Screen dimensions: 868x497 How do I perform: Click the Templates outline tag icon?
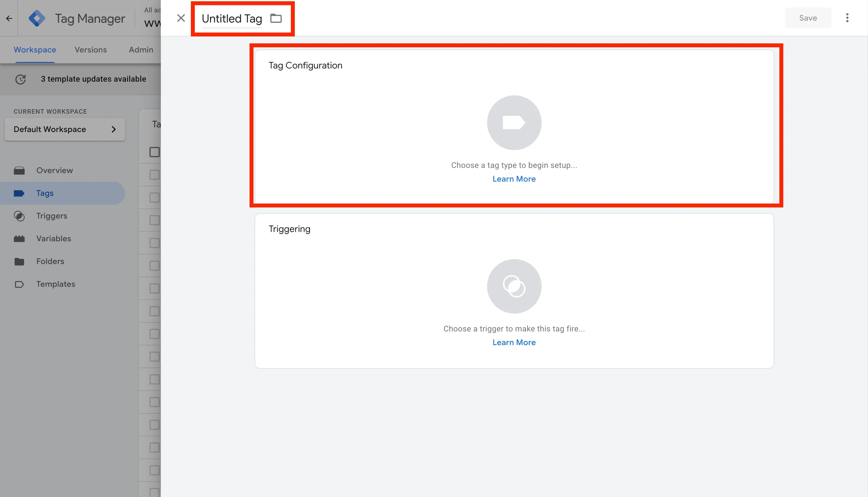pos(19,284)
